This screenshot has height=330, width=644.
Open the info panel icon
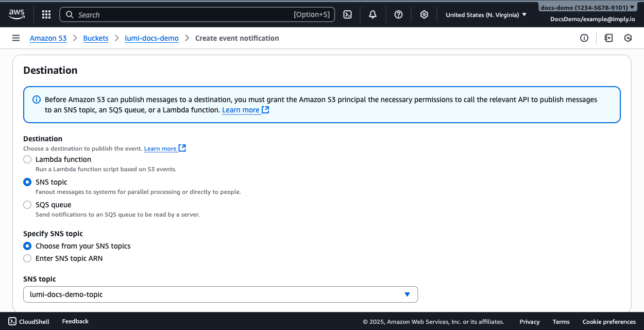click(584, 38)
